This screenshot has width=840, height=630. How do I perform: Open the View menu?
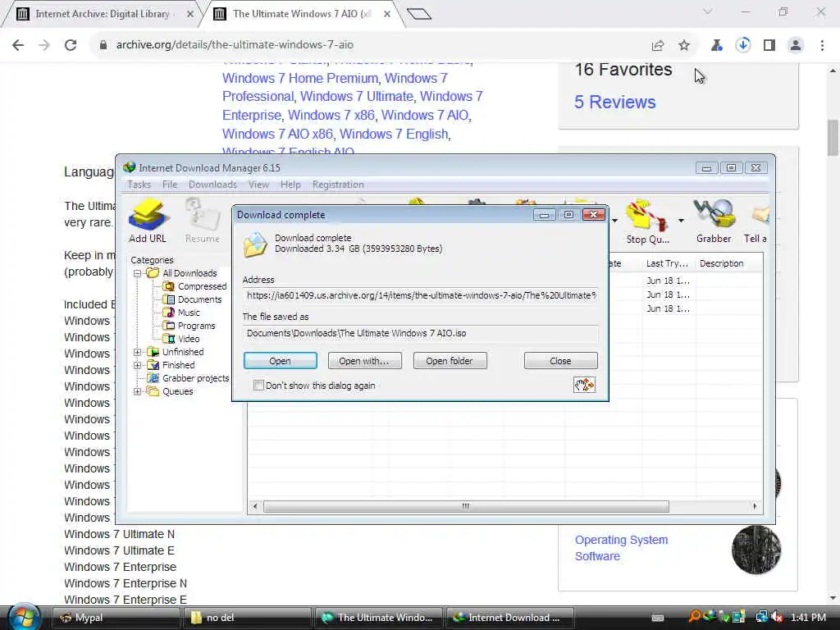pos(258,185)
